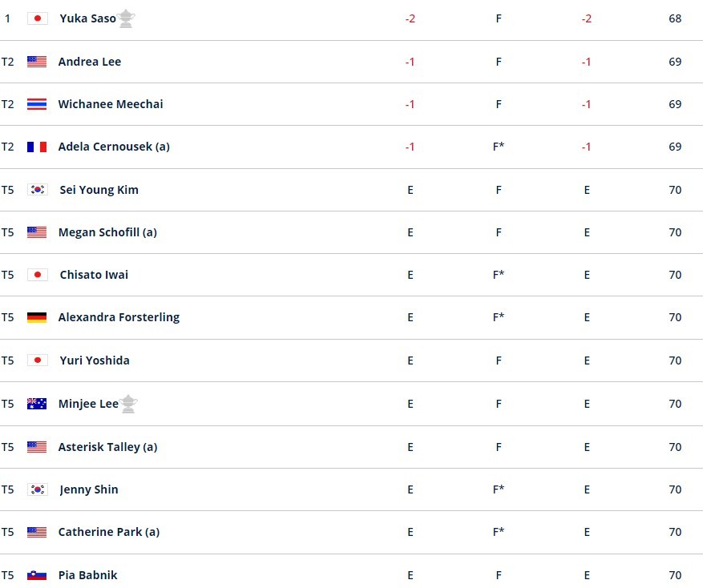The height and width of the screenshot is (588, 703).
Task: Click the South Korean flag beside Jenny Shin
Action: point(37,489)
